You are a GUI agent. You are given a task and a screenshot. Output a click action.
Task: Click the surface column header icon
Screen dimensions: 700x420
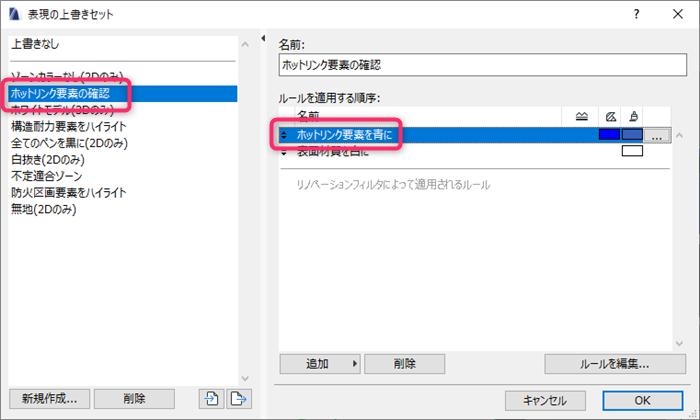[633, 116]
